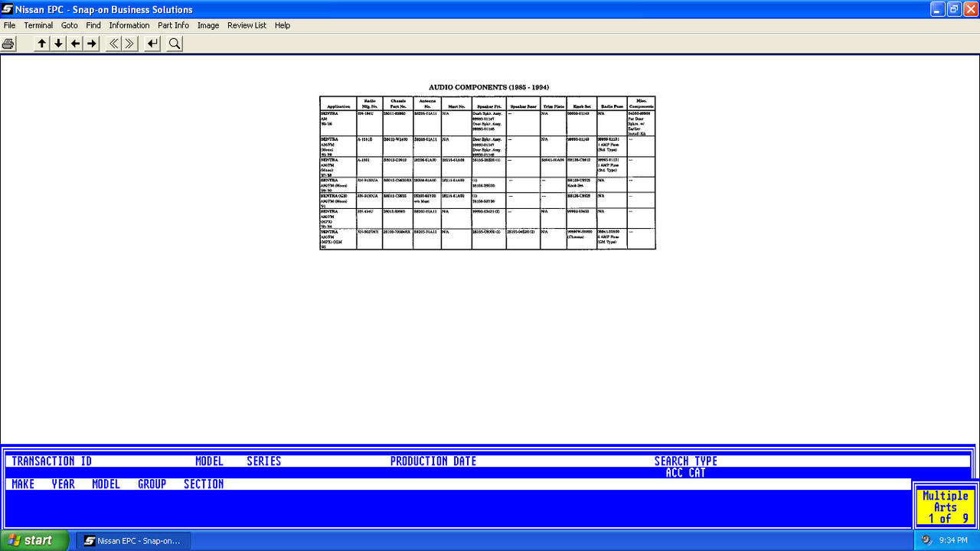Click the AUDIO COMPONENTS (1985 - 1994) title

coord(488,87)
